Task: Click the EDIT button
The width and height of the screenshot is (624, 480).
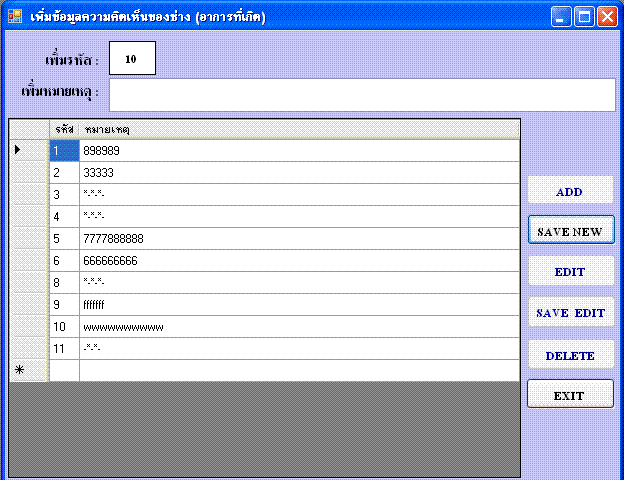Action: (571, 271)
